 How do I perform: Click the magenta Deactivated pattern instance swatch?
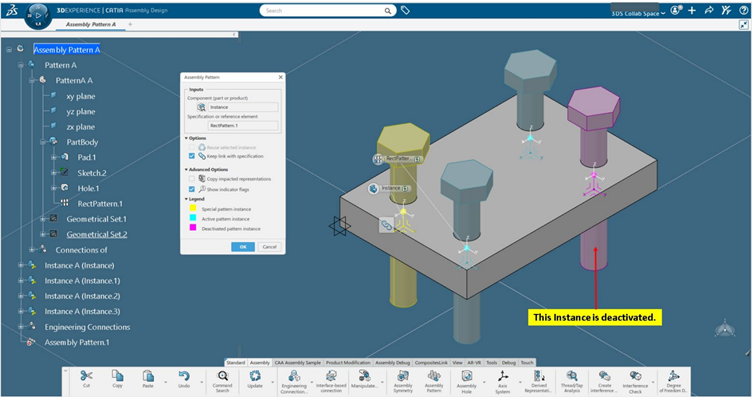pos(191,228)
